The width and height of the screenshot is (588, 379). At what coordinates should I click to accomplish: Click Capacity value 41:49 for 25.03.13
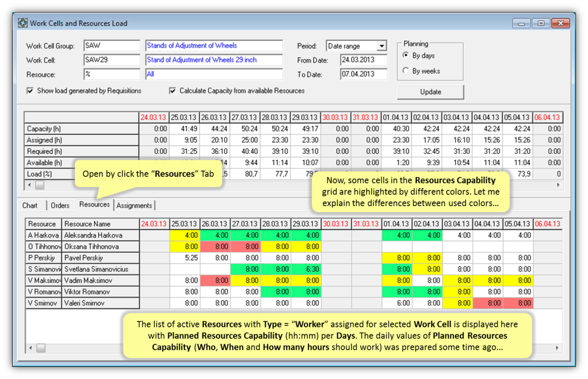183,129
